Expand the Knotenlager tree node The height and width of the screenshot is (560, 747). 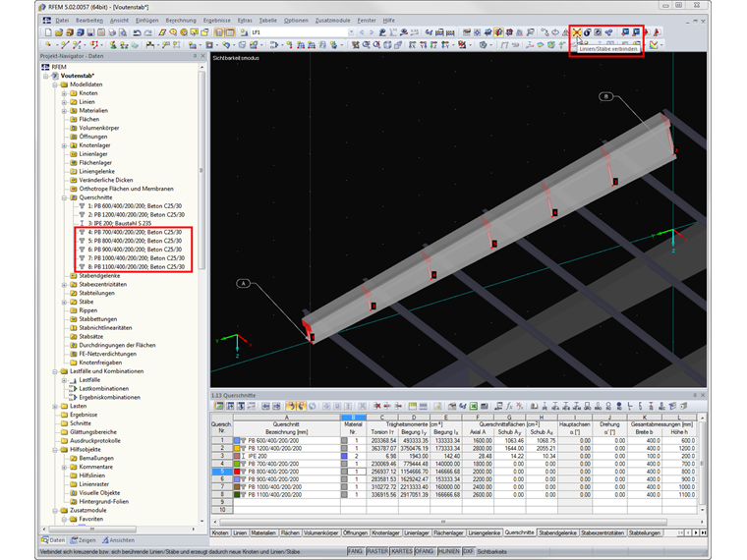[x=64, y=145]
